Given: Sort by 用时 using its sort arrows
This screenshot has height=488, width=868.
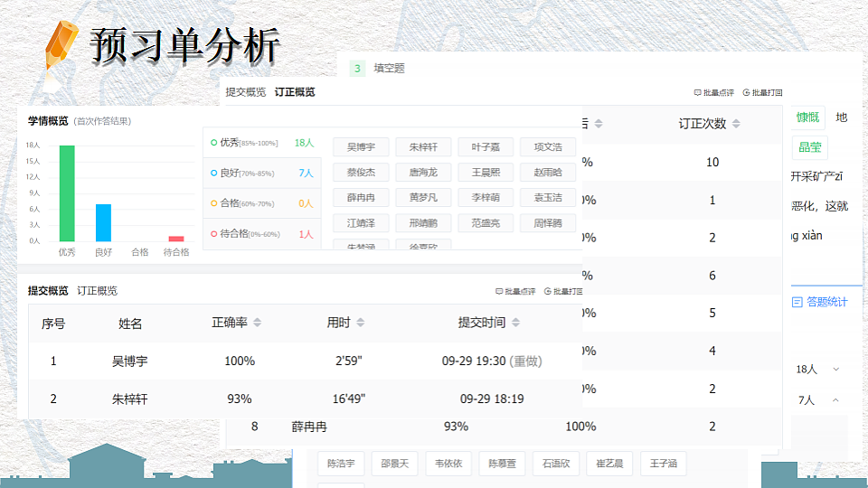Looking at the screenshot, I should [361, 323].
